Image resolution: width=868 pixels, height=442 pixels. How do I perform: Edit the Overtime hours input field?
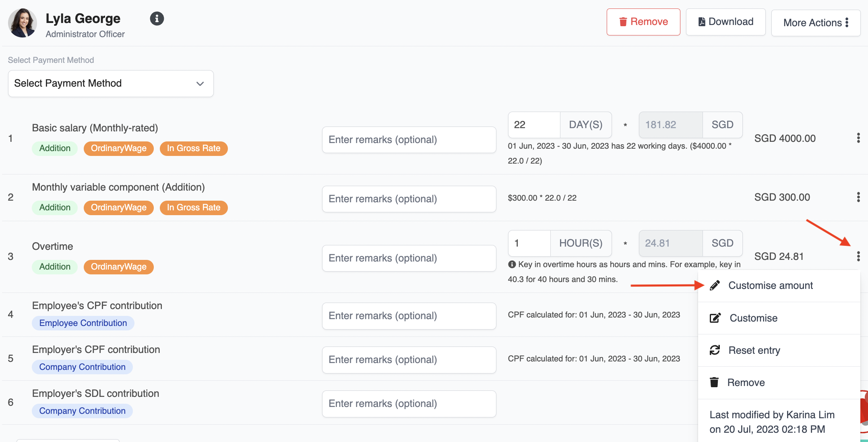coord(529,243)
